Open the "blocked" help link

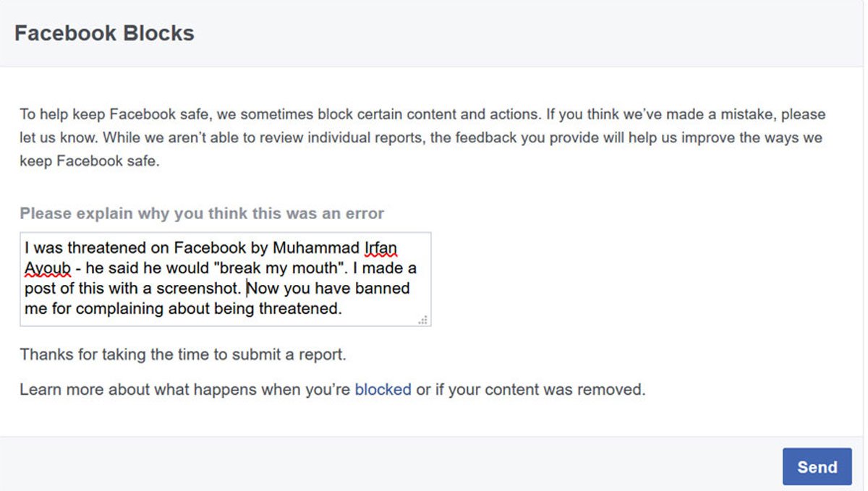pos(383,390)
